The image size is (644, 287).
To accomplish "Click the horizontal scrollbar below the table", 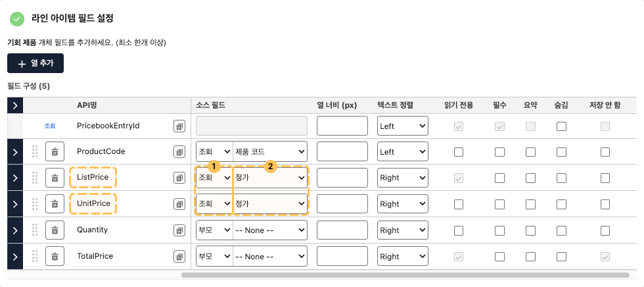I will pos(405,275).
